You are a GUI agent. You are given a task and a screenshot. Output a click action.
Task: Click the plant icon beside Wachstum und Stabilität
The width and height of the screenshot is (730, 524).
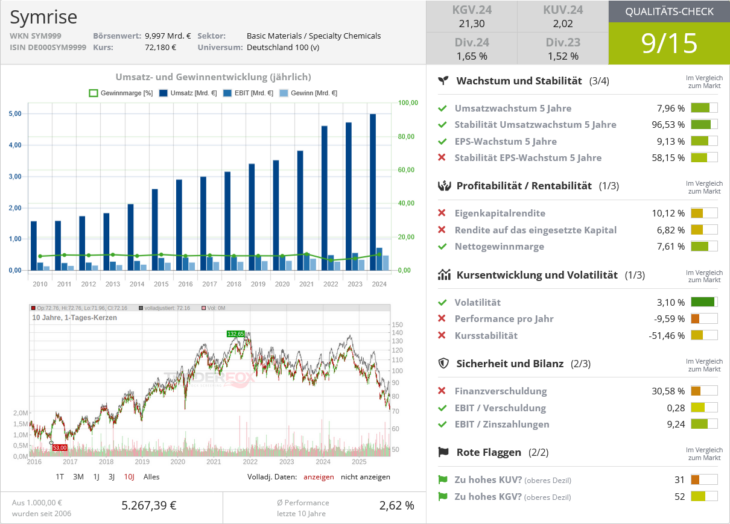[x=442, y=80]
